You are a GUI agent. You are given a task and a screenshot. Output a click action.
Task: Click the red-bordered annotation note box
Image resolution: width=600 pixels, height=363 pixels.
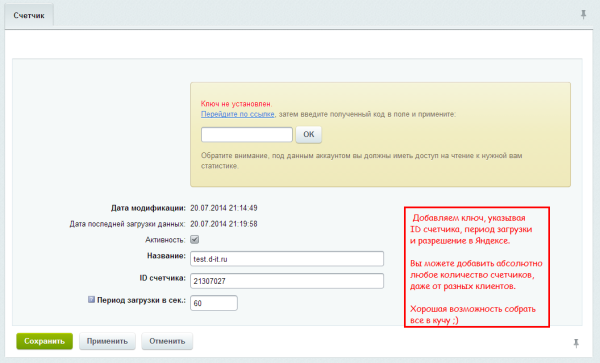click(x=477, y=267)
